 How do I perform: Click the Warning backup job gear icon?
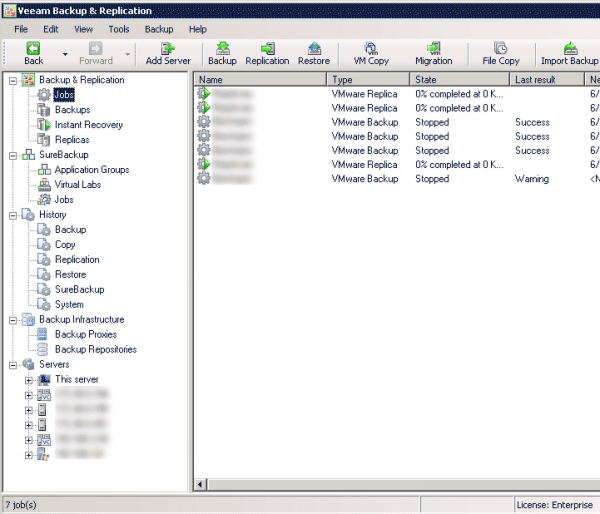(x=204, y=178)
